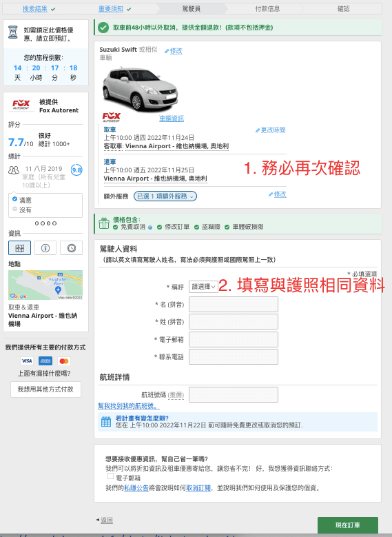The width and height of the screenshot is (392, 537).
Task: Click the hourglass price-lock icon
Action: (x=13, y=32)
